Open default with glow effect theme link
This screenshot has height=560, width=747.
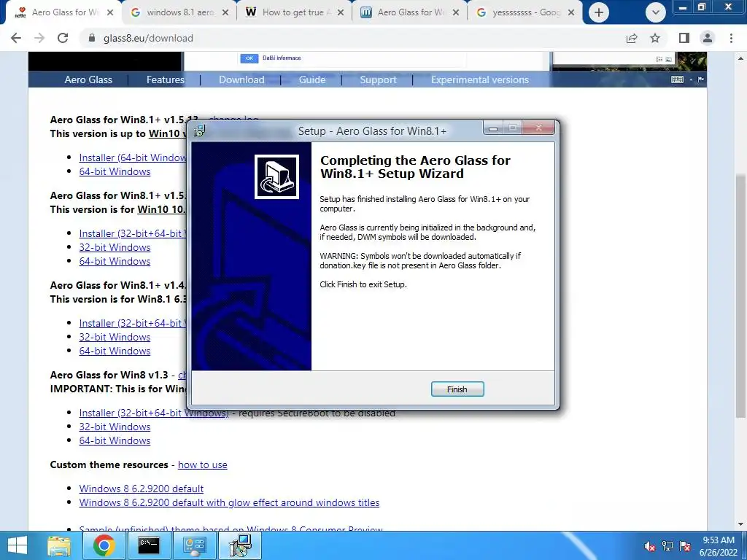[x=229, y=502]
